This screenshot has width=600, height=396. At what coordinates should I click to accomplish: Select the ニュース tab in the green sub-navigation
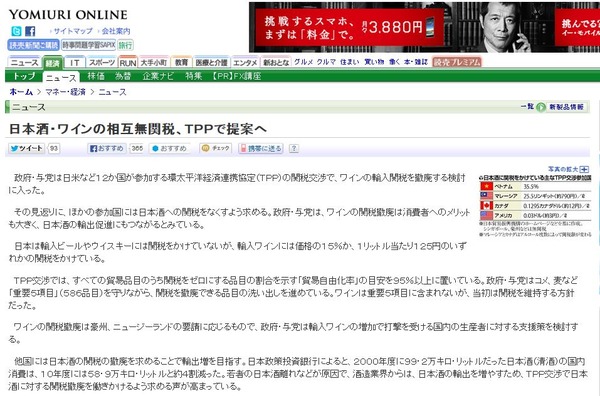pos(61,77)
